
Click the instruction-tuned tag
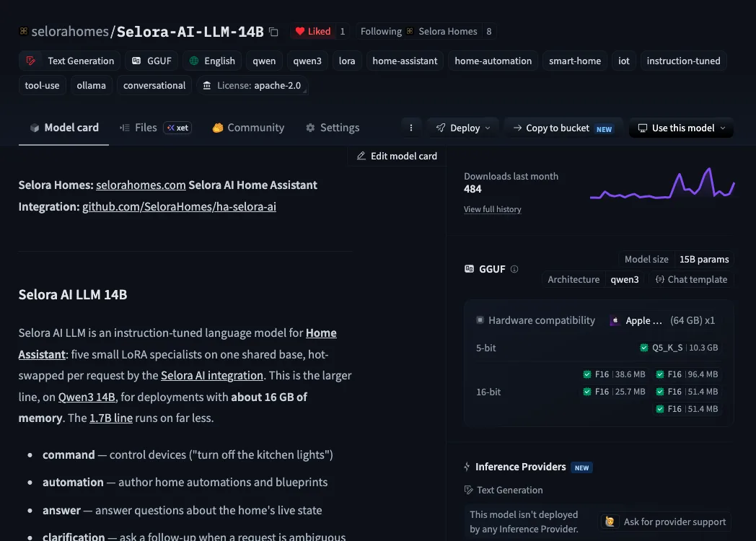683,61
